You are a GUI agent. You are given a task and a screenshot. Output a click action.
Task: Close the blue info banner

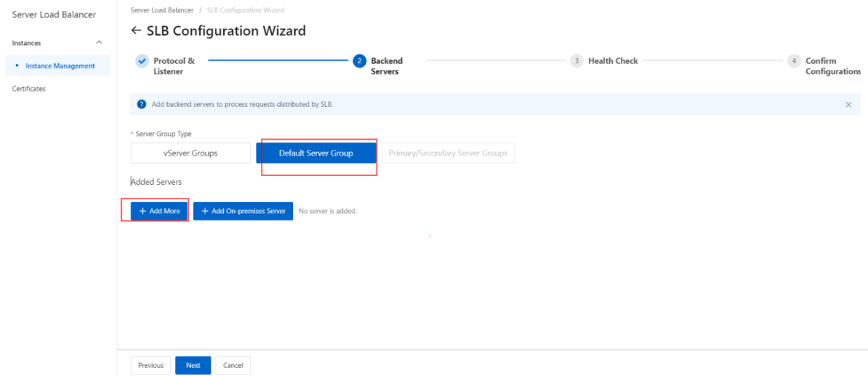[x=848, y=105]
